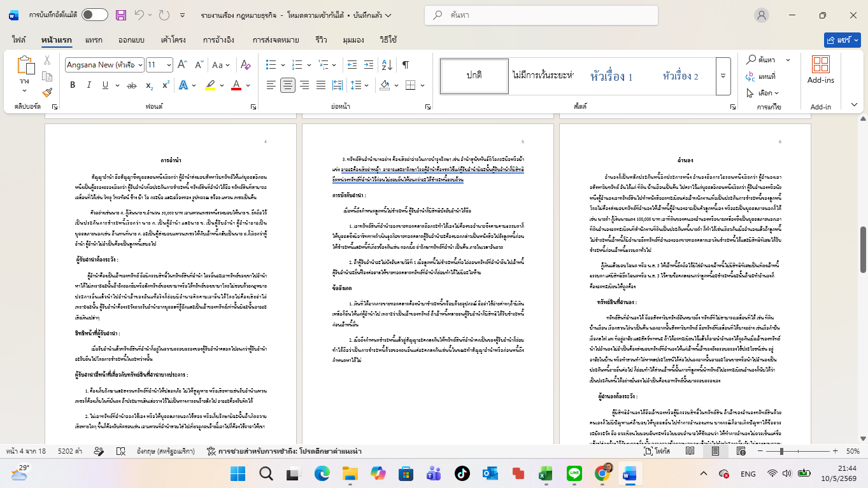The height and width of the screenshot is (488, 868).
Task: Click the Find (ค้นหา) button in ribbon
Action: click(x=761, y=60)
